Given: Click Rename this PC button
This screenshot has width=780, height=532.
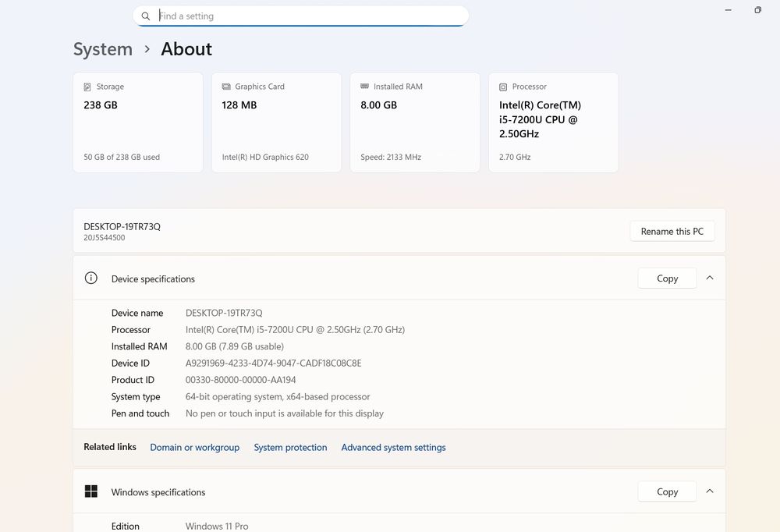Looking at the screenshot, I should [x=672, y=232].
